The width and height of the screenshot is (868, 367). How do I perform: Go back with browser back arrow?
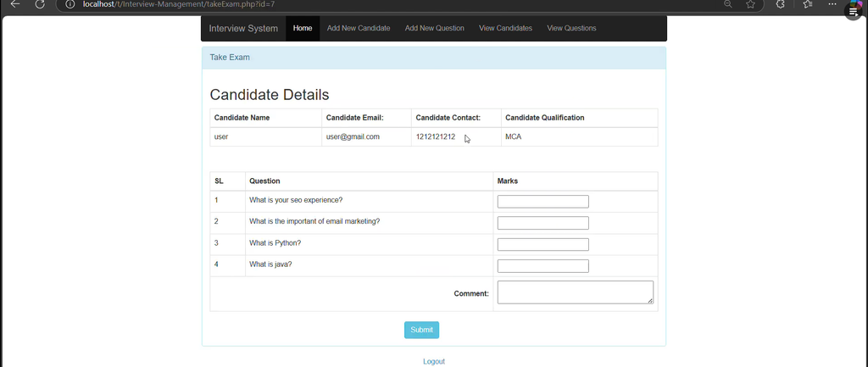[x=15, y=4]
